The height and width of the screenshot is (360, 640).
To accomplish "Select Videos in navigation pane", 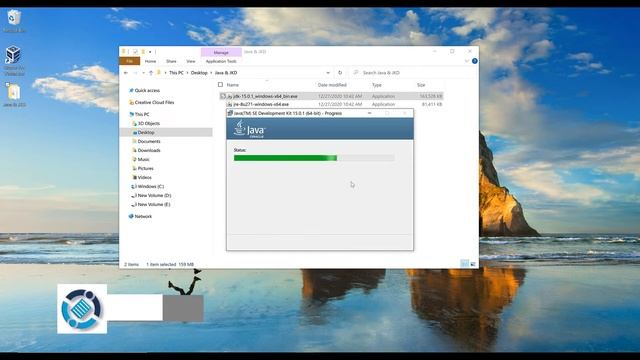I will pyautogui.click(x=144, y=177).
